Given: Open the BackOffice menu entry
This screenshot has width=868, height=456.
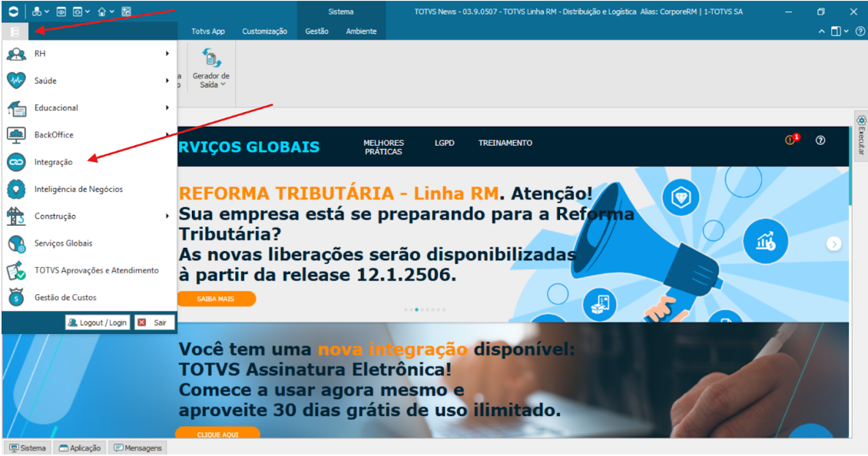Looking at the screenshot, I should pyautogui.click(x=89, y=135).
